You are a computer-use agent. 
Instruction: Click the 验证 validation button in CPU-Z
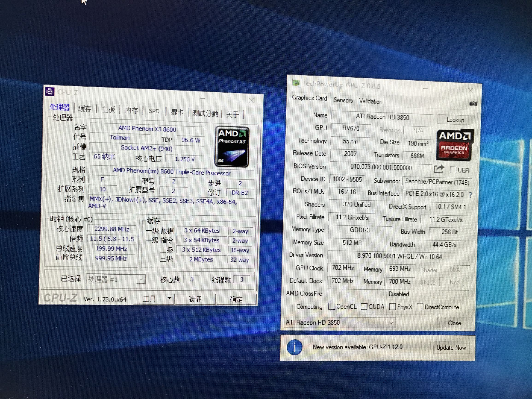tap(196, 299)
